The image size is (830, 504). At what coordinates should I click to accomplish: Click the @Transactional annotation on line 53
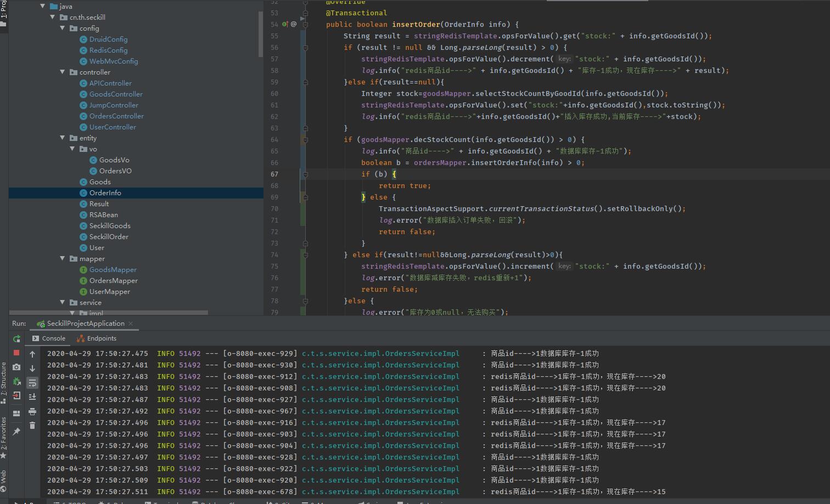[356, 13]
